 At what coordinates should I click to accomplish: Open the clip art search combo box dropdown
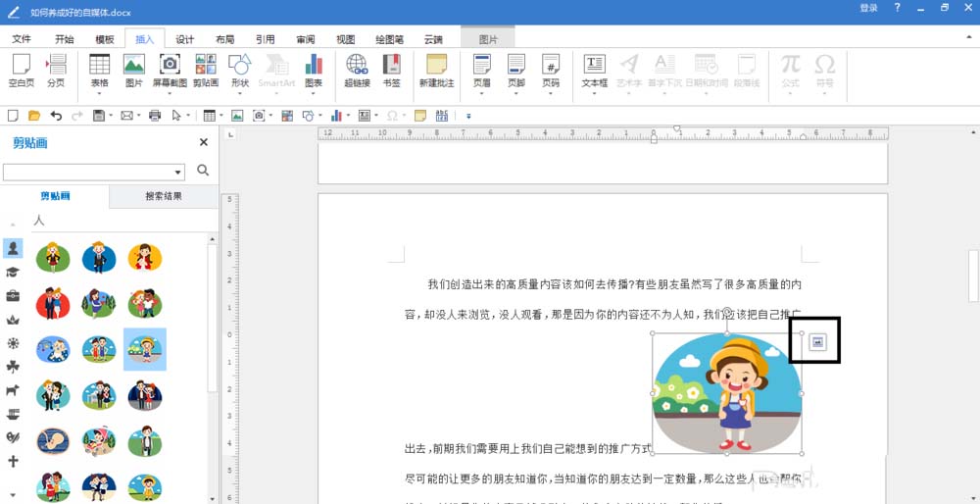pyautogui.click(x=177, y=173)
